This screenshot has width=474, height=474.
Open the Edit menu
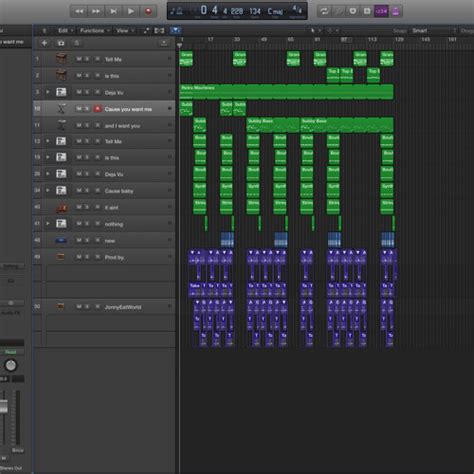click(x=65, y=31)
